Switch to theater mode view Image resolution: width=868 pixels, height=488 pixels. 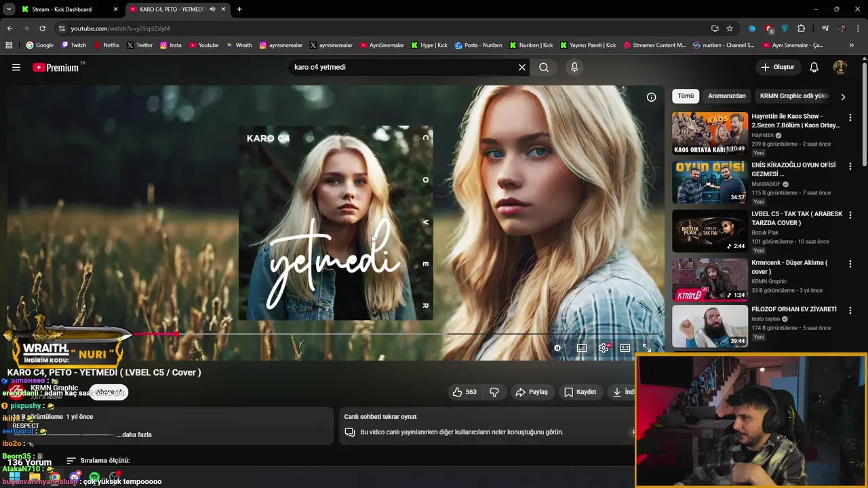[x=625, y=348]
